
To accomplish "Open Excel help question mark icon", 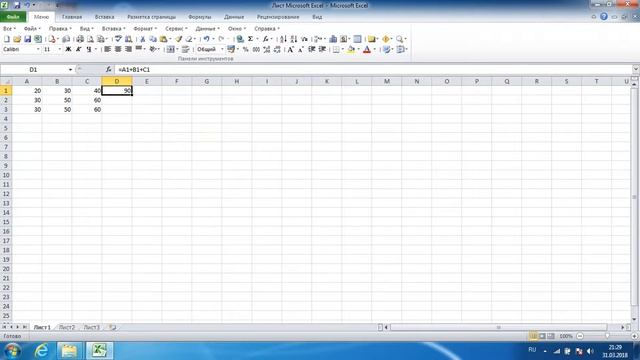I will 604,17.
